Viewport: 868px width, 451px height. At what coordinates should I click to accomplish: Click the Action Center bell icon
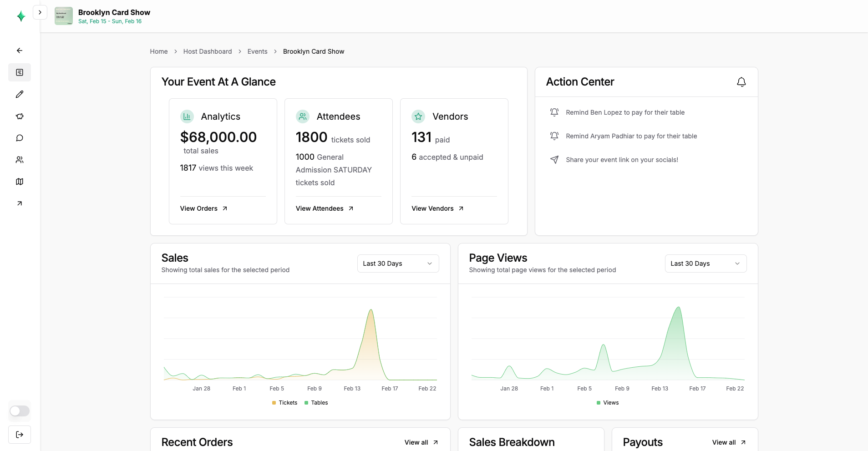pyautogui.click(x=741, y=82)
